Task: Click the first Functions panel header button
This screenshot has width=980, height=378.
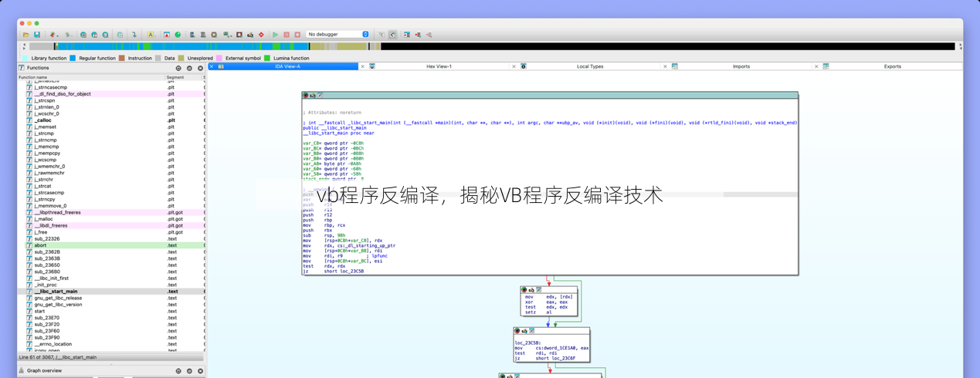Action: click(x=179, y=68)
